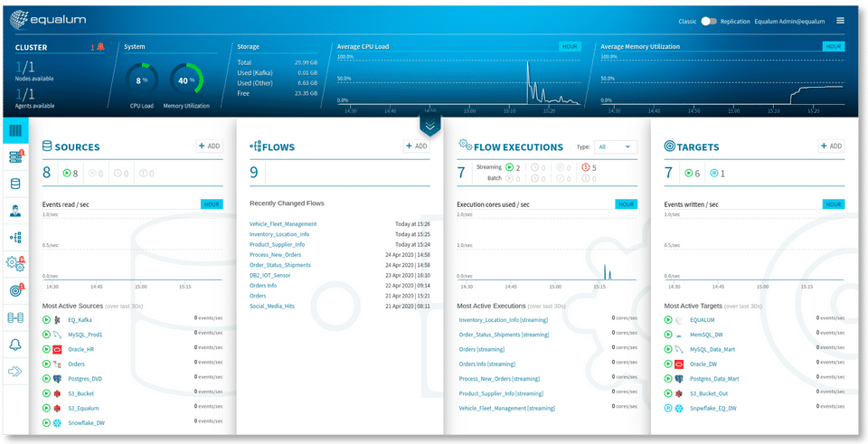Open the sources database sidebar icon

click(x=15, y=184)
